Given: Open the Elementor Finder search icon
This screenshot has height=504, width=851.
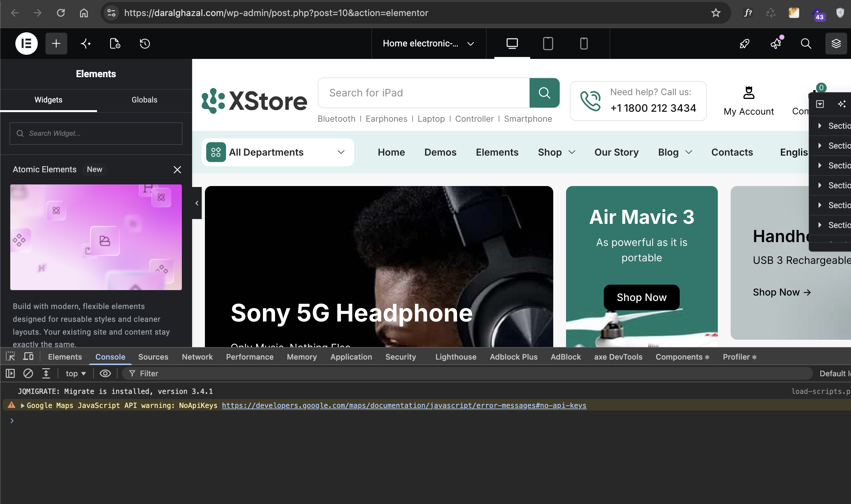Looking at the screenshot, I should click(806, 44).
